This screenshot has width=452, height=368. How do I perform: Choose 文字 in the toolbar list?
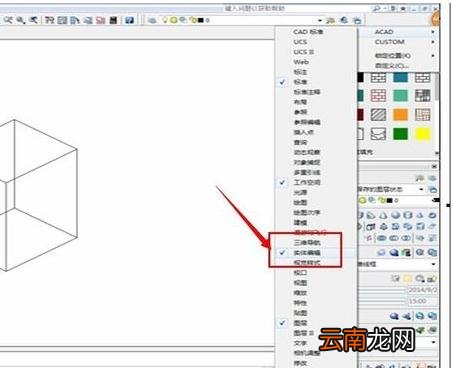click(315, 343)
